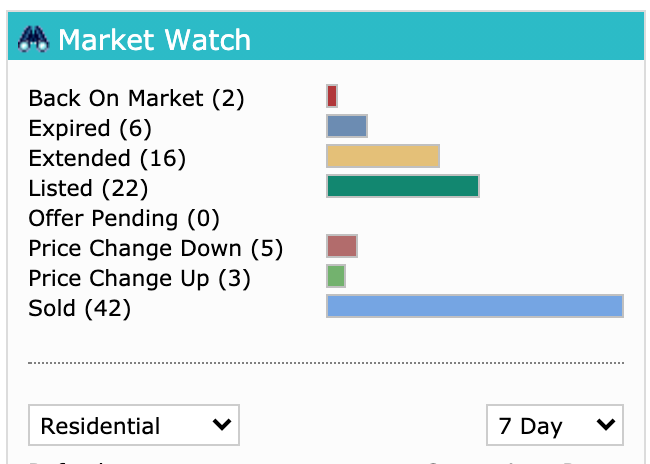This screenshot has width=650, height=464.
Task: Click the Market Watch header title
Action: click(155, 40)
